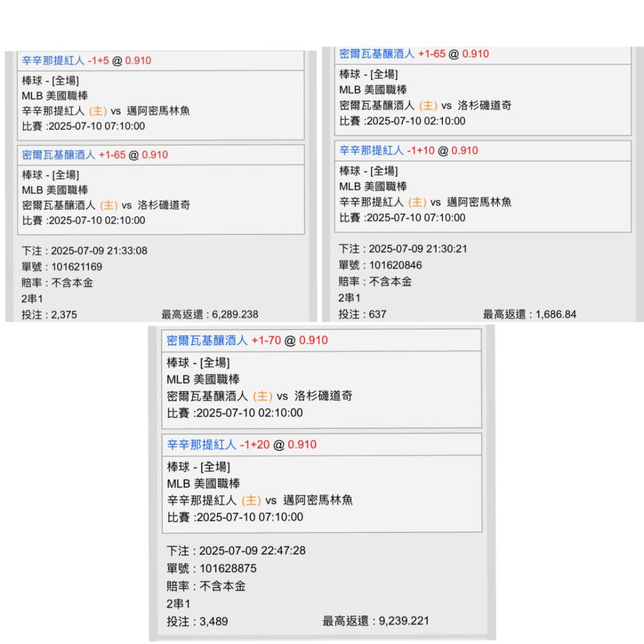Click 棒球 - [全場] under 辛辛那提紅人 -1+10

(x=369, y=171)
